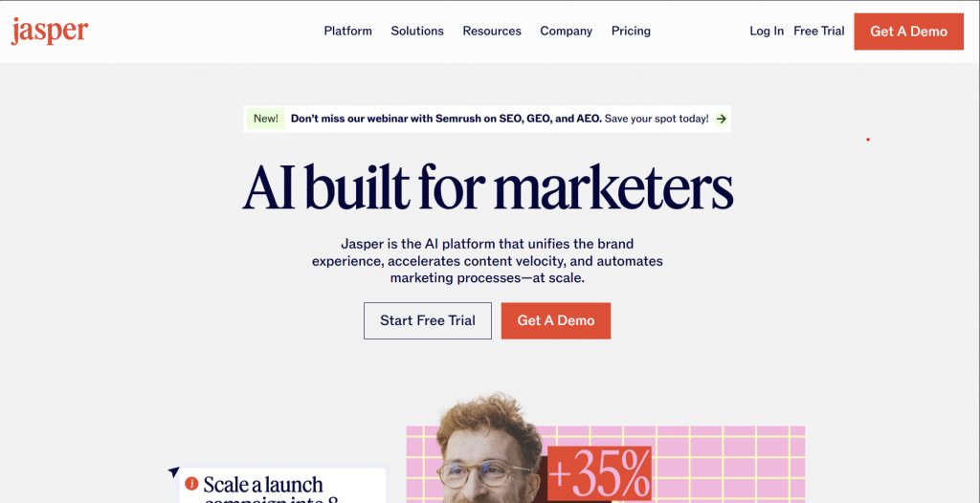The width and height of the screenshot is (980, 503).
Task: Click the green New! badge
Action: pos(266,119)
